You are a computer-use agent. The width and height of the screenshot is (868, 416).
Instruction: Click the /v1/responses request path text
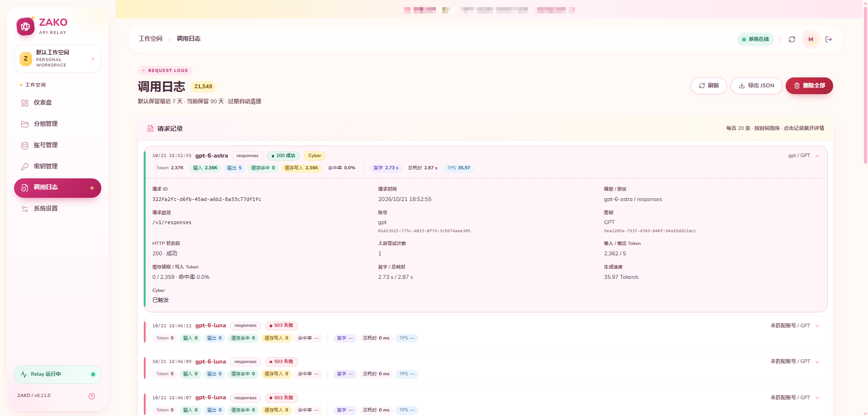coord(172,223)
